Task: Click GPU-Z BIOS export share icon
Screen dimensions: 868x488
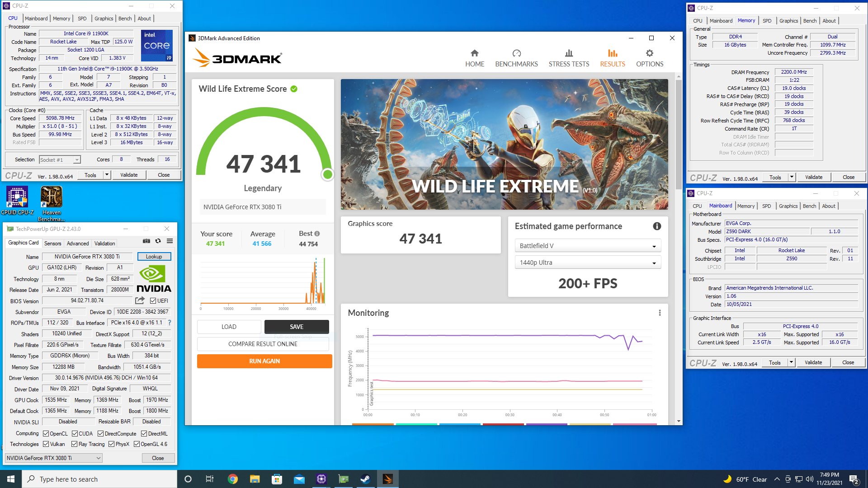Action: pyautogui.click(x=140, y=300)
